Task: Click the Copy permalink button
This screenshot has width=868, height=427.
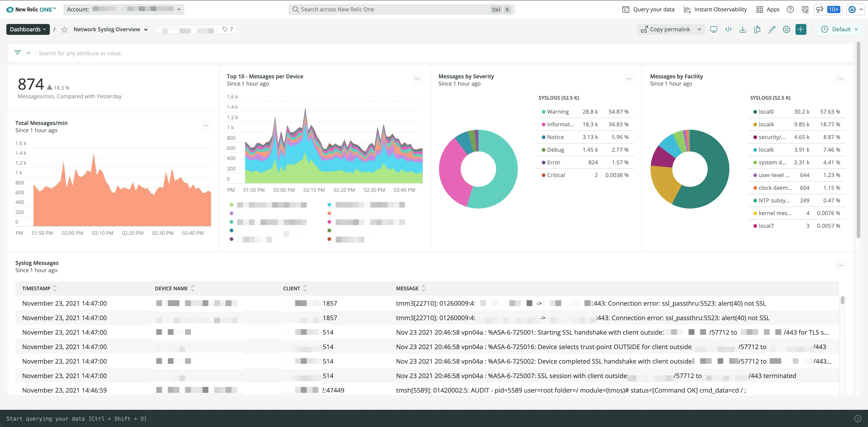Action: tap(665, 29)
